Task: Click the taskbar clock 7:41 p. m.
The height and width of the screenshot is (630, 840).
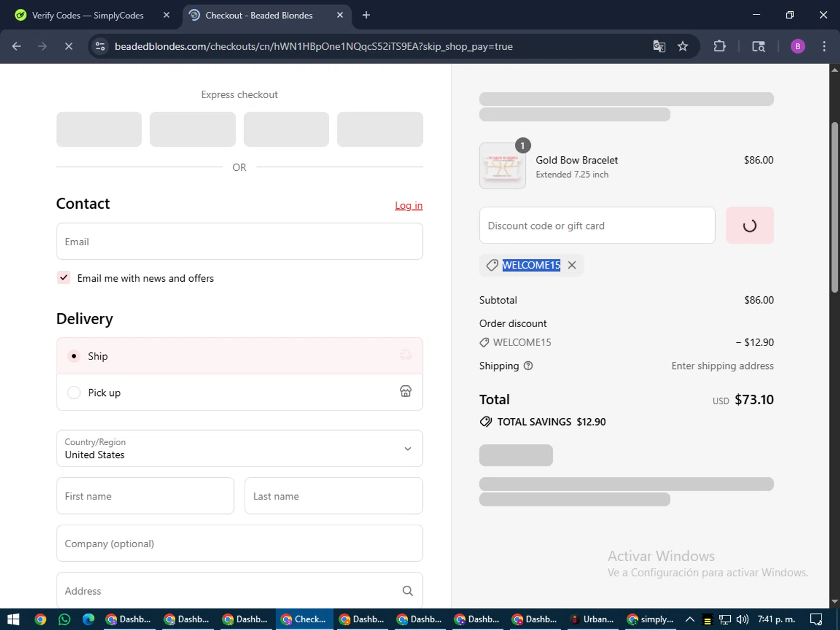Action: tap(776, 619)
